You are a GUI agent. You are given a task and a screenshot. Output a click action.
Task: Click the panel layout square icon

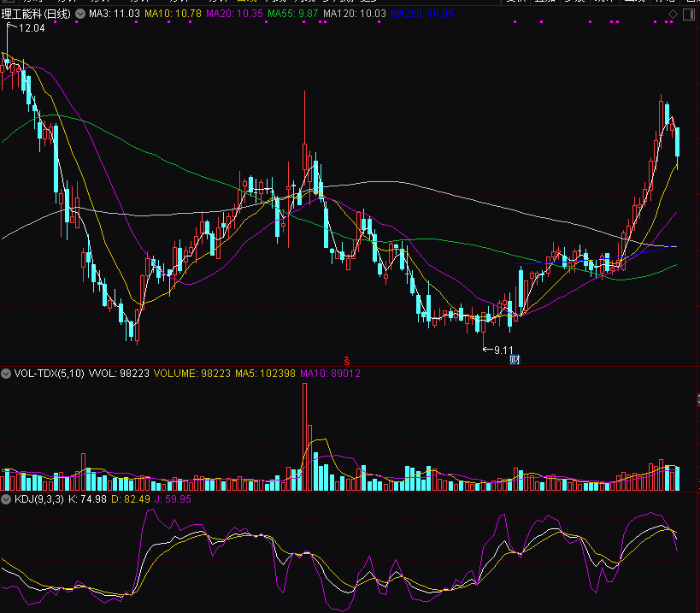[x=690, y=15]
